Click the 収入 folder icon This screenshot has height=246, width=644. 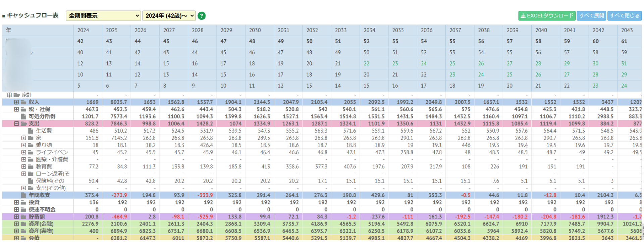click(x=23, y=102)
